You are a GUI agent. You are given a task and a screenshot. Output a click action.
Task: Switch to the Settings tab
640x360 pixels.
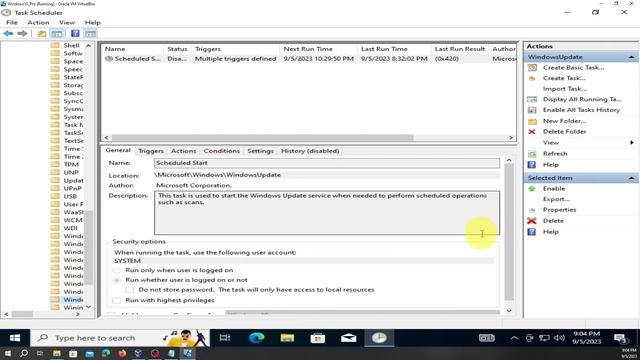260,151
